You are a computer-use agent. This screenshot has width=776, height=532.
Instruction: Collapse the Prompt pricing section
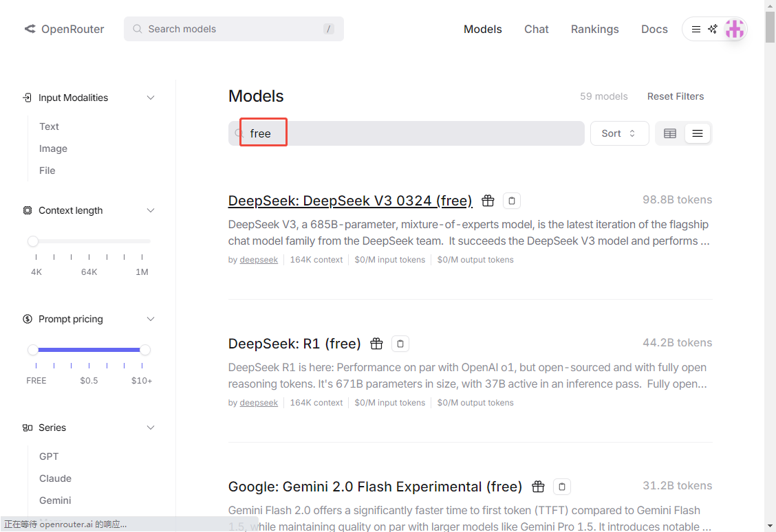pyautogui.click(x=151, y=320)
